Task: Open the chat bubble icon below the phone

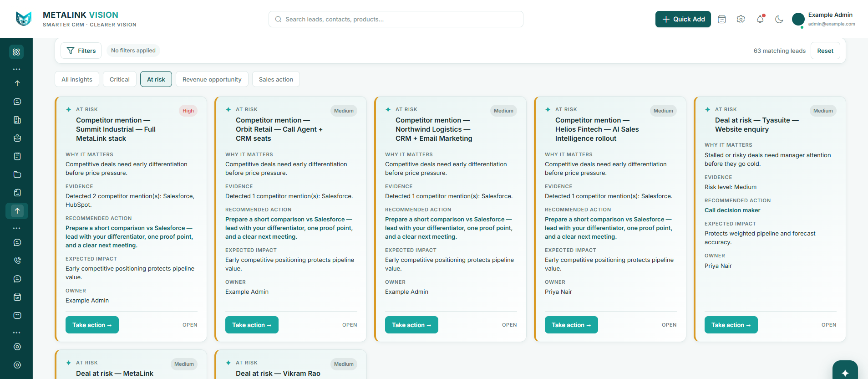Action: (17, 279)
